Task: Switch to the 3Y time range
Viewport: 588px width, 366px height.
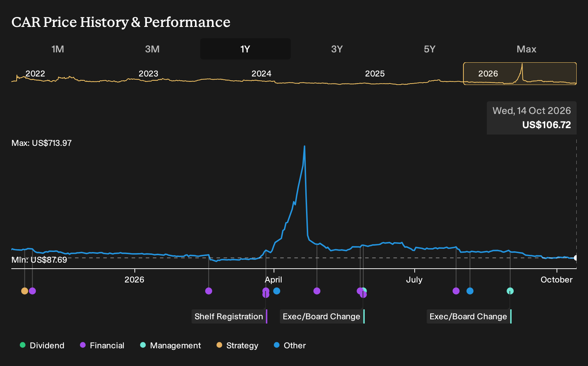Action: click(337, 49)
